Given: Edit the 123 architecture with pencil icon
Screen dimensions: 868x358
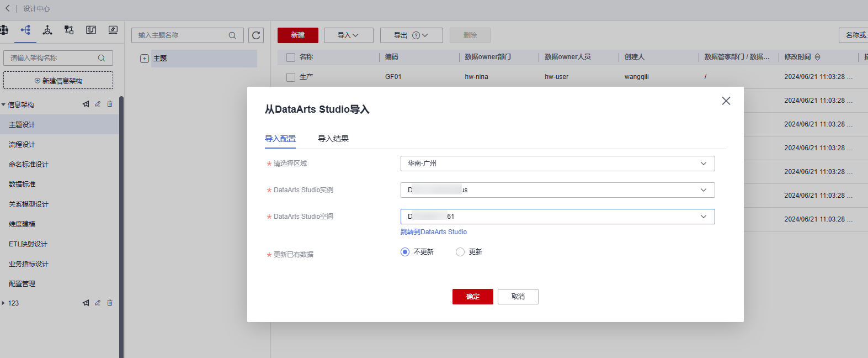Looking at the screenshot, I should pyautogui.click(x=98, y=303).
